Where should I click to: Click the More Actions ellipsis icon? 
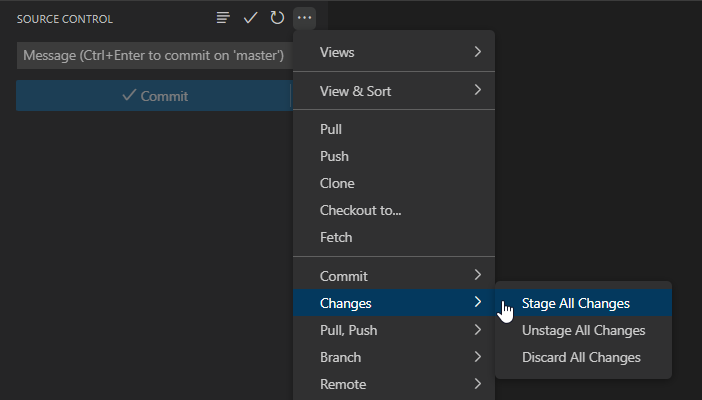click(305, 18)
